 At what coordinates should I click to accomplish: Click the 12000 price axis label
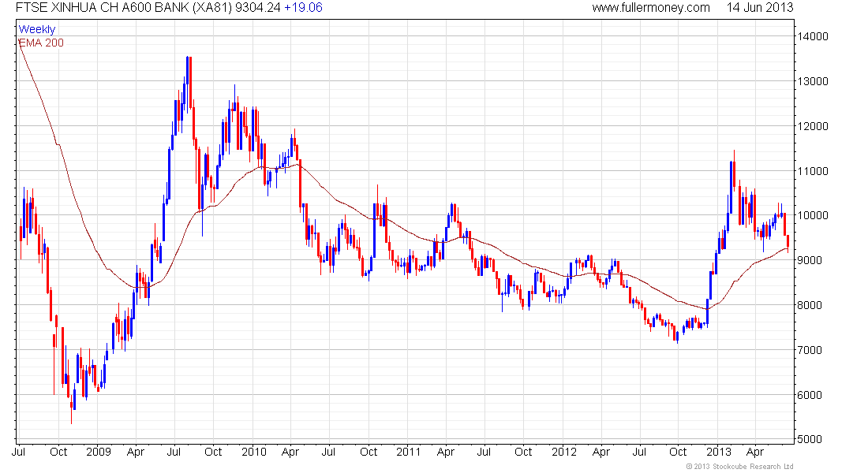pyautogui.click(x=813, y=126)
